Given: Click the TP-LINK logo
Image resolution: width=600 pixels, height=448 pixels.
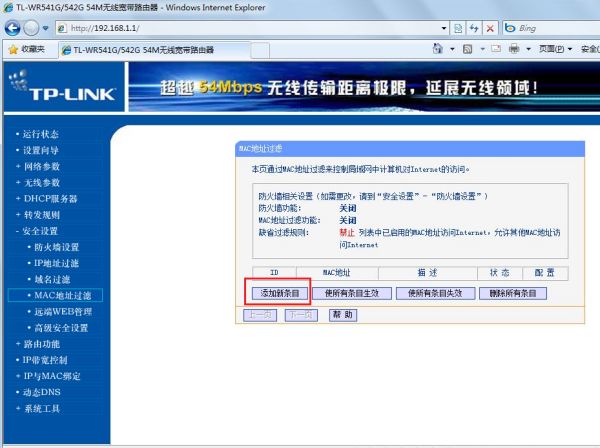Looking at the screenshot, I should (64, 87).
